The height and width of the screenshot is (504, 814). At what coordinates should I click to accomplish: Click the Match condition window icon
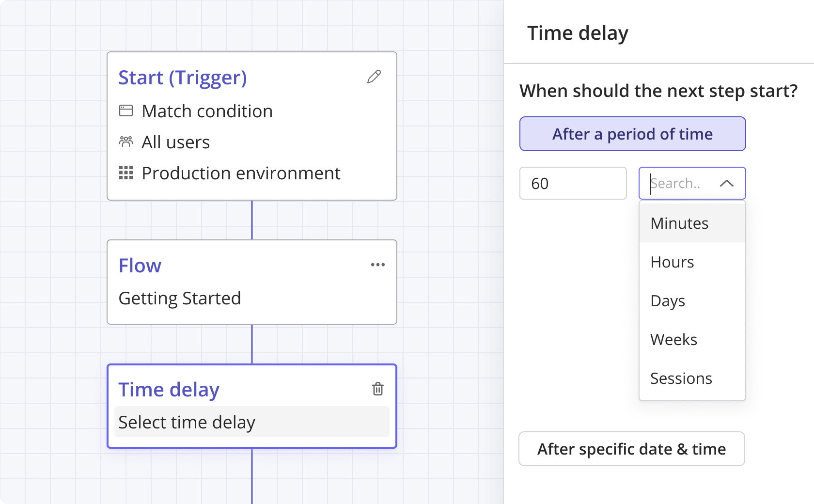click(x=126, y=111)
